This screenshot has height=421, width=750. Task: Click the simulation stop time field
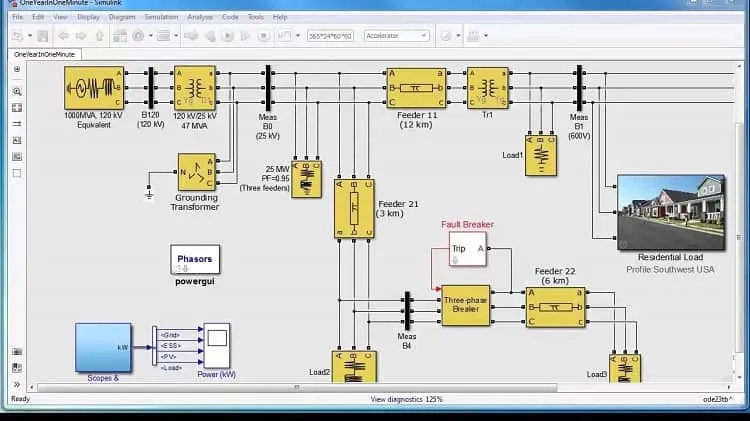(330, 36)
